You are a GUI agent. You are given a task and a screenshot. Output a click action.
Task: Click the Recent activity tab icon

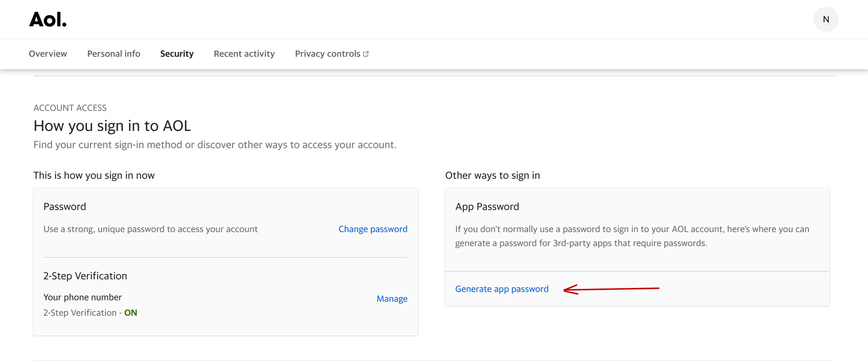244,53
